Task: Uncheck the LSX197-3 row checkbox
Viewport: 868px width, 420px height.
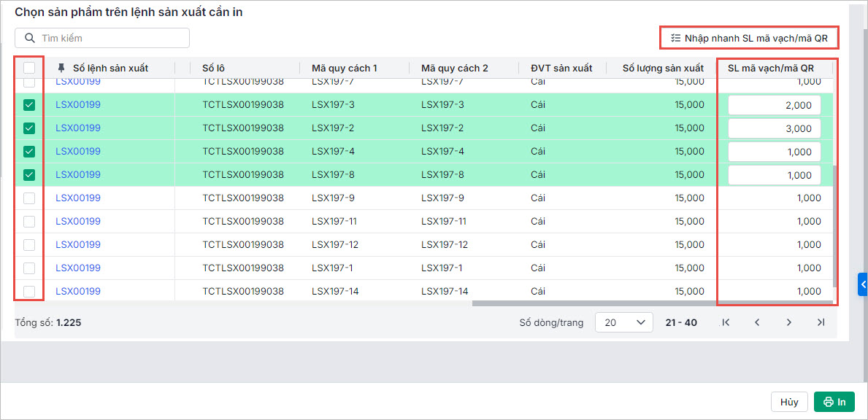Action: (29, 105)
